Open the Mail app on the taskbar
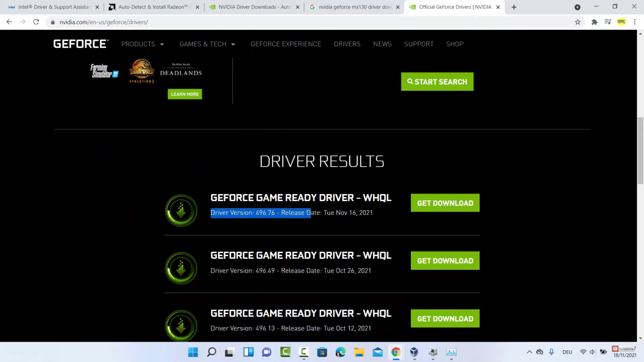Image resolution: width=644 pixels, height=362 pixels. (x=377, y=352)
